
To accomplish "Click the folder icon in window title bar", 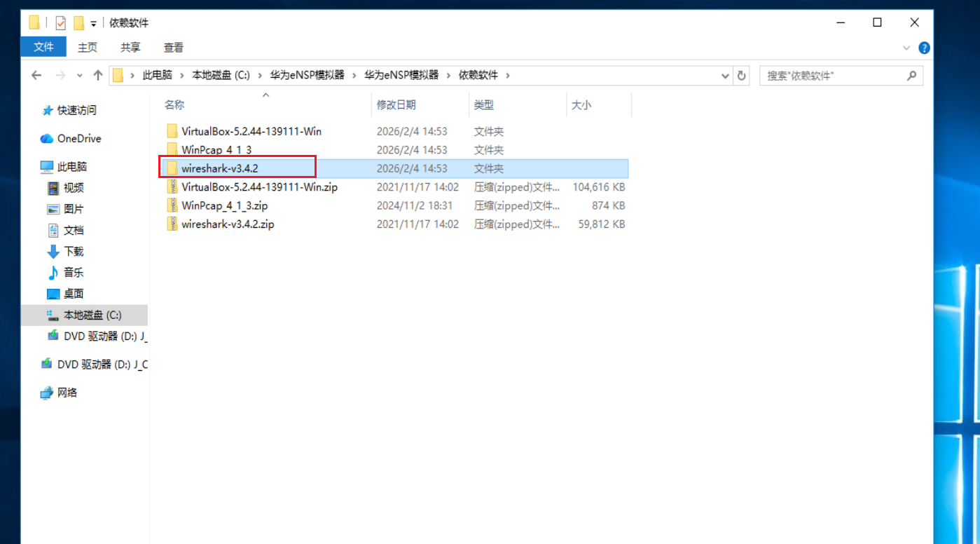I will 34,23.
